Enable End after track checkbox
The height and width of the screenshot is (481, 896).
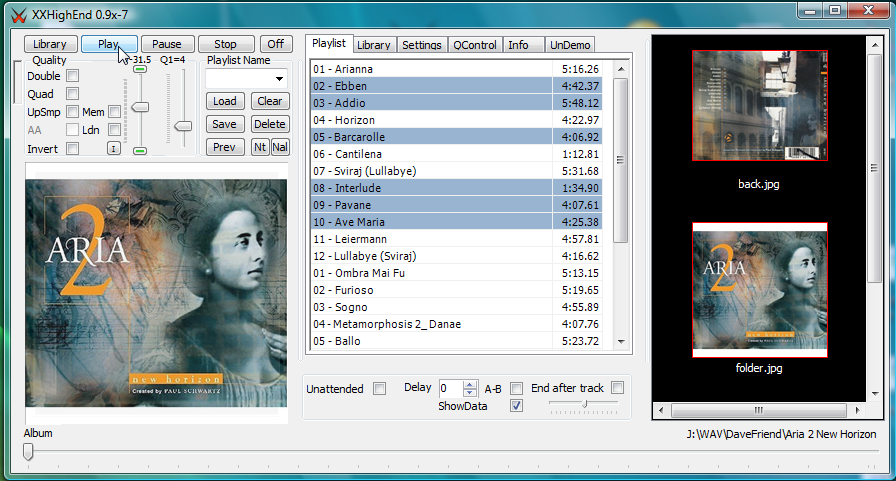617,388
